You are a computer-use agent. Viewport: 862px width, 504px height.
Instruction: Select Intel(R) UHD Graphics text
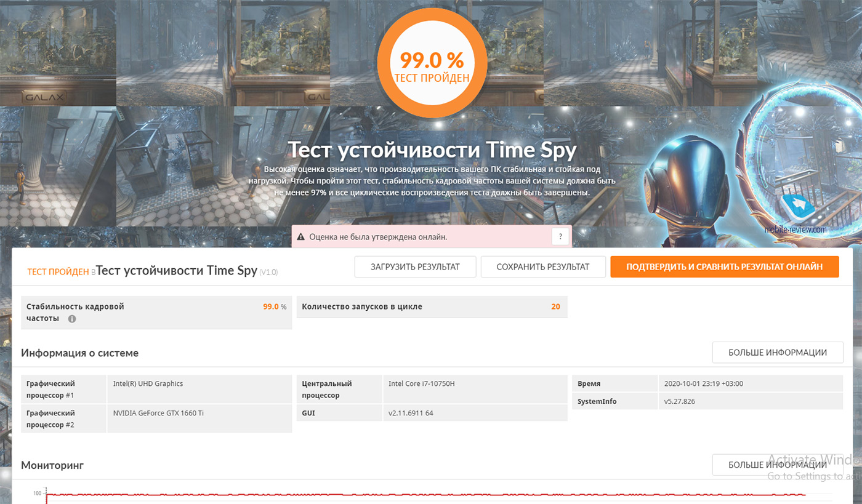148,383
